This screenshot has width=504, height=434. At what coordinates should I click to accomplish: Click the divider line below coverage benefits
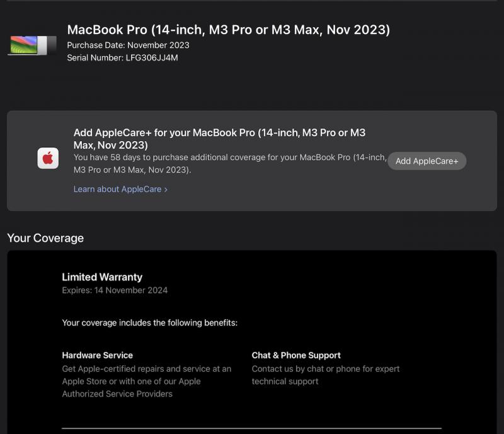pos(251,428)
